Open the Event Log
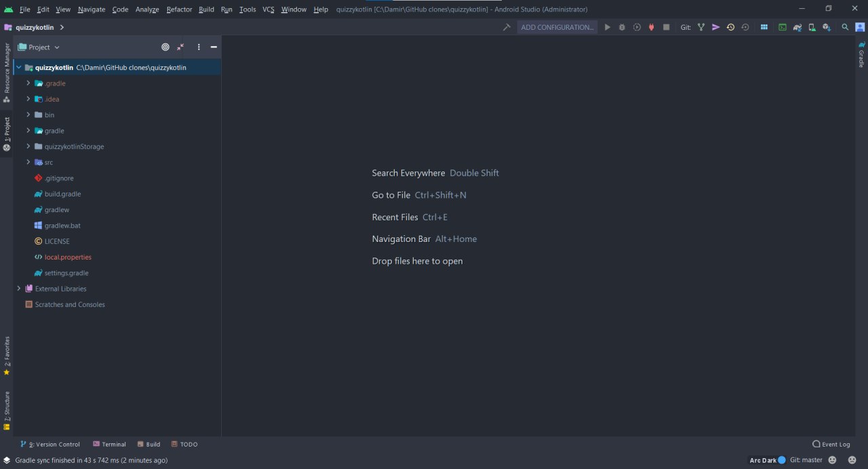Viewport: 868px width, 469px height. pos(831,445)
